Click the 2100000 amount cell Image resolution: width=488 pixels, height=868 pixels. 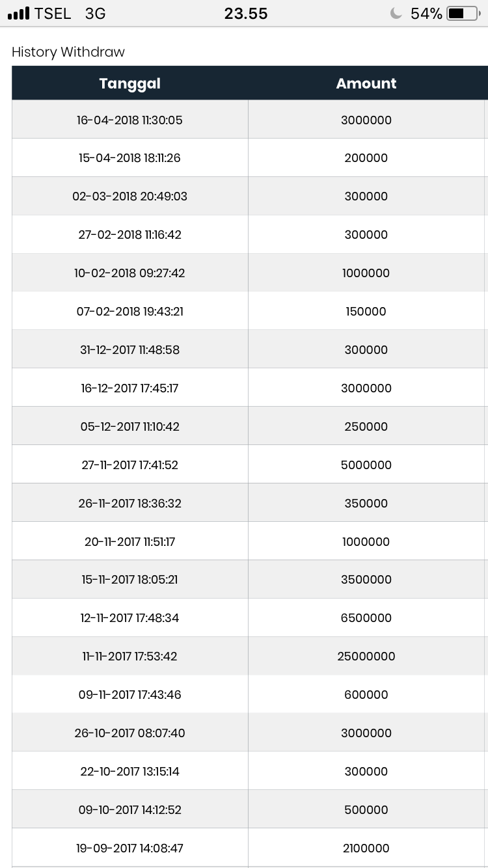click(x=366, y=848)
